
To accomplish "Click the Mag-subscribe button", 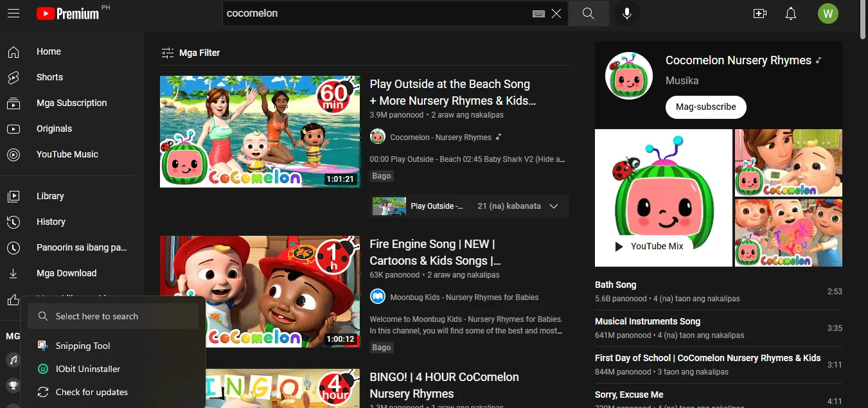I will pos(706,107).
